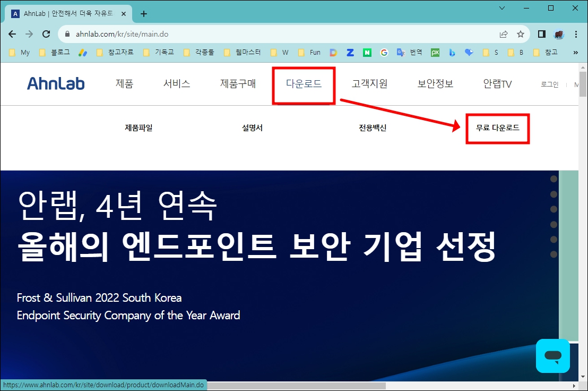The image size is (588, 391).
Task: Open the browser side panel
Action: pyautogui.click(x=541, y=34)
